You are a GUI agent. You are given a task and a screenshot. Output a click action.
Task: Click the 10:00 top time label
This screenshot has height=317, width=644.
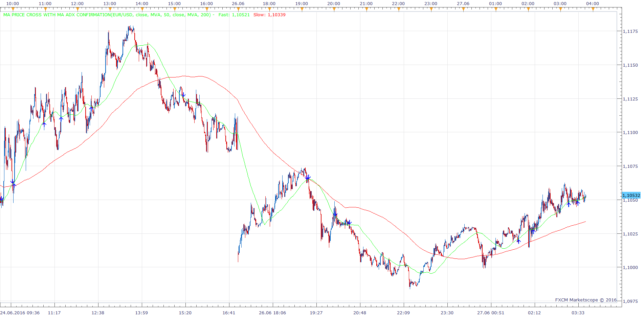click(x=13, y=3)
